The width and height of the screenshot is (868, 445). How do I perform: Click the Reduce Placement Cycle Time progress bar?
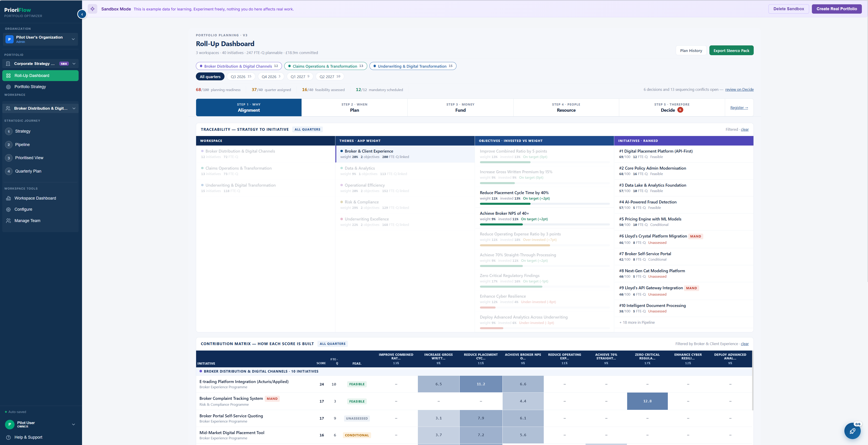tap(544, 204)
